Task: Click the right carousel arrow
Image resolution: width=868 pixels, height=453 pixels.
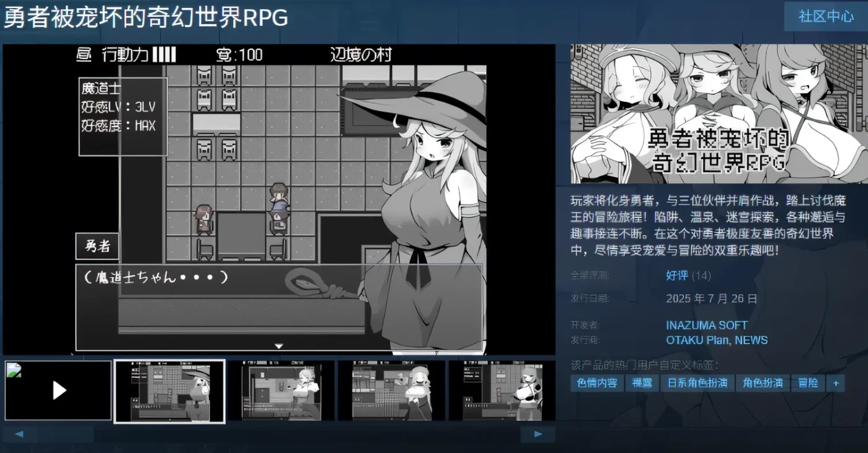Action: (537, 434)
